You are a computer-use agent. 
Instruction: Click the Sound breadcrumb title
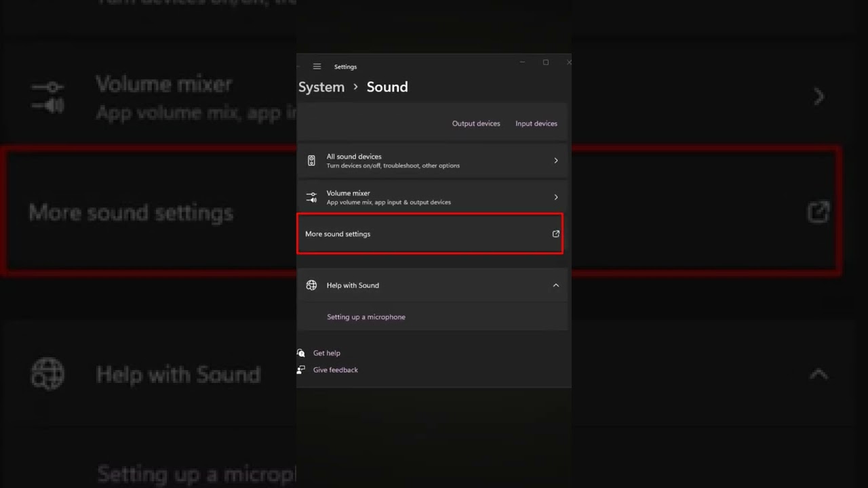pyautogui.click(x=387, y=87)
